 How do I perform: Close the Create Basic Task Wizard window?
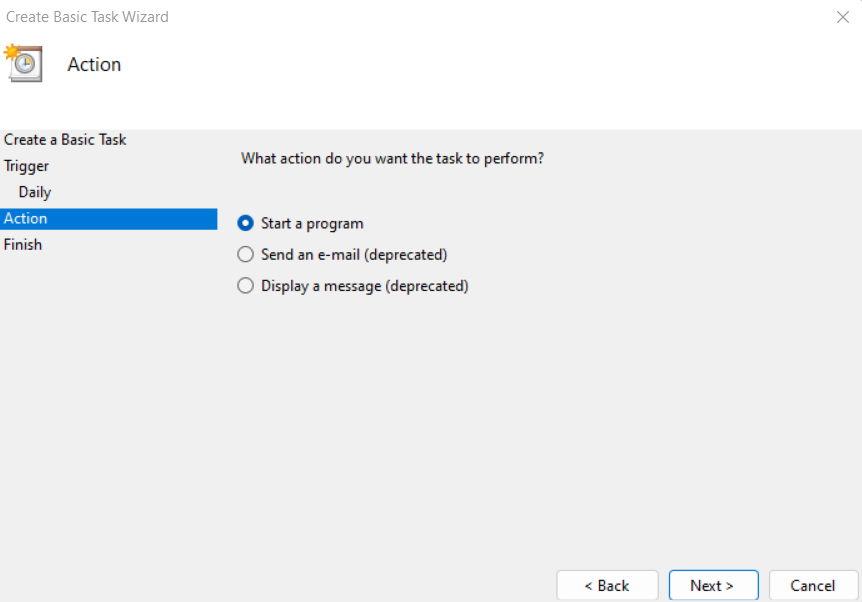point(841,17)
